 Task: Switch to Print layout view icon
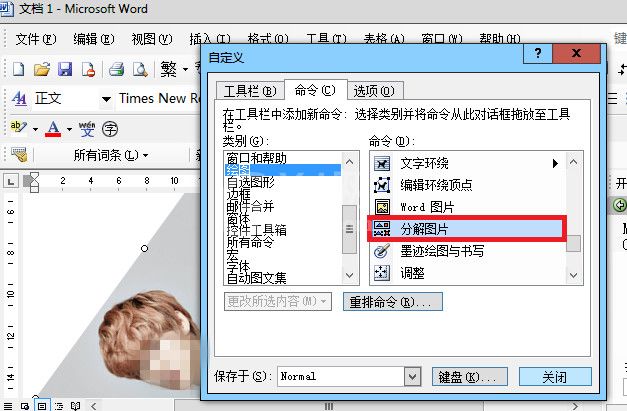coord(42,406)
